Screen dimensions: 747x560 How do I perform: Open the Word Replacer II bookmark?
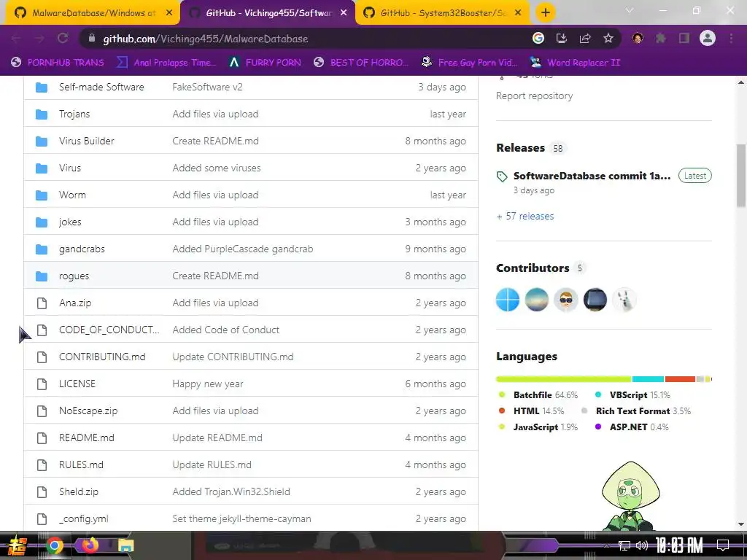575,63
